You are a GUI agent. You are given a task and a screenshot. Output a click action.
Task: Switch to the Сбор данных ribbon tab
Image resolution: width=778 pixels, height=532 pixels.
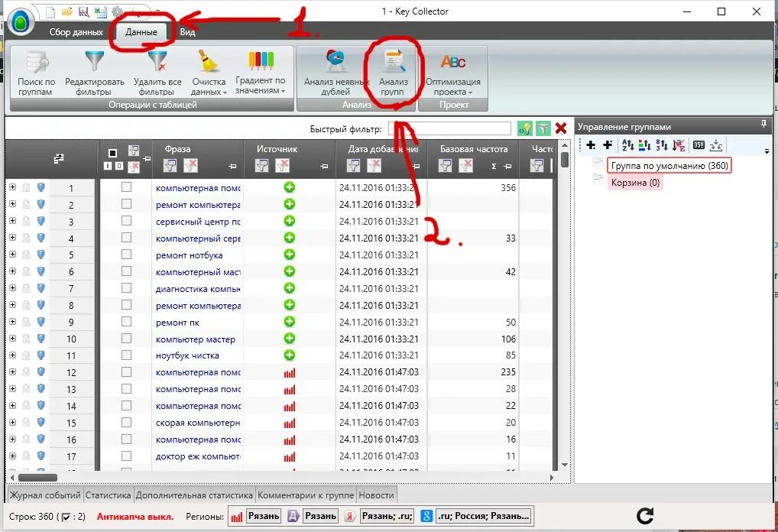[76, 32]
